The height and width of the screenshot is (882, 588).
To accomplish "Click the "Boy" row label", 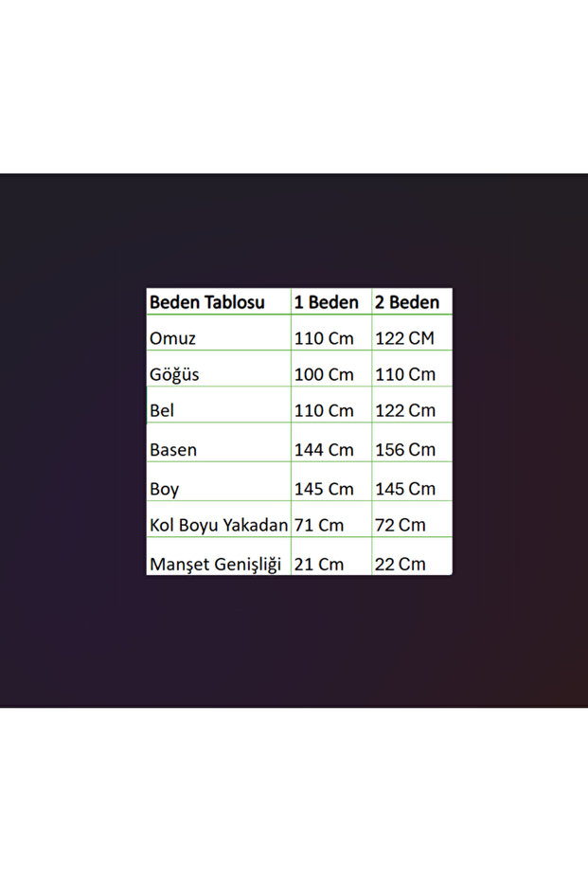I will tap(164, 489).
